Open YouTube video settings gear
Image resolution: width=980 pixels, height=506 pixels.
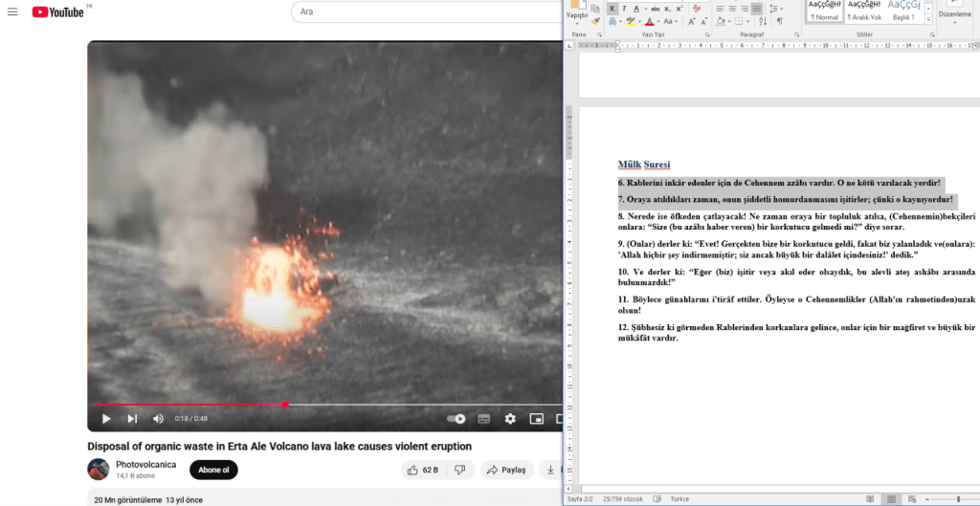510,418
